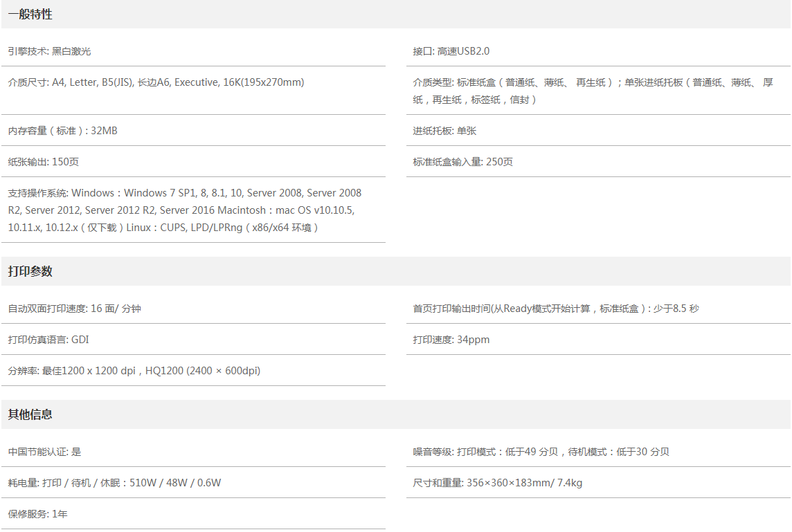Click the 标准纸盒输入量 250页 entry
Screen dimensions: 792x532
tap(463, 162)
